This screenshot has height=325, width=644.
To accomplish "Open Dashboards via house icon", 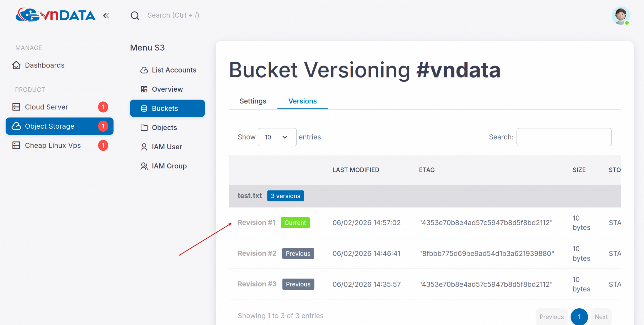I will point(16,65).
